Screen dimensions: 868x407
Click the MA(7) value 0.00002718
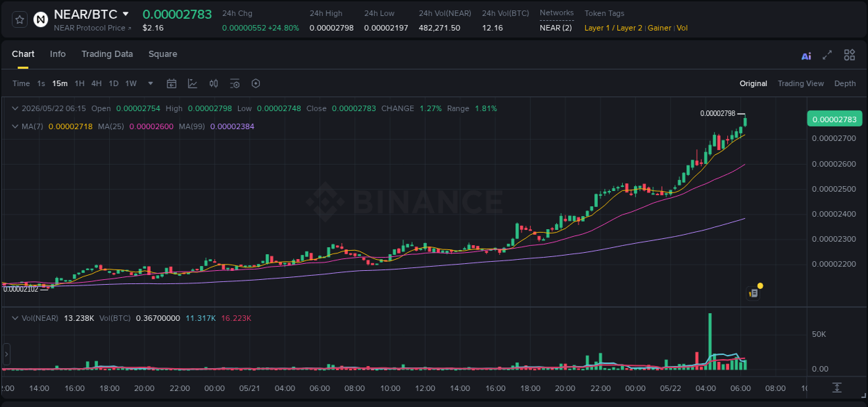click(71, 126)
